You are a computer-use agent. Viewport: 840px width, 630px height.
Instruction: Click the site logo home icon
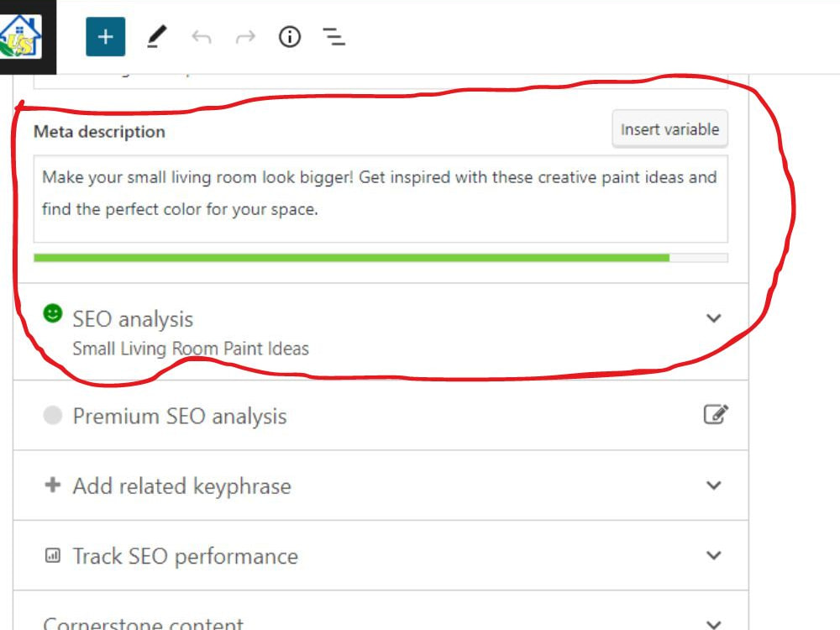pos(22,36)
